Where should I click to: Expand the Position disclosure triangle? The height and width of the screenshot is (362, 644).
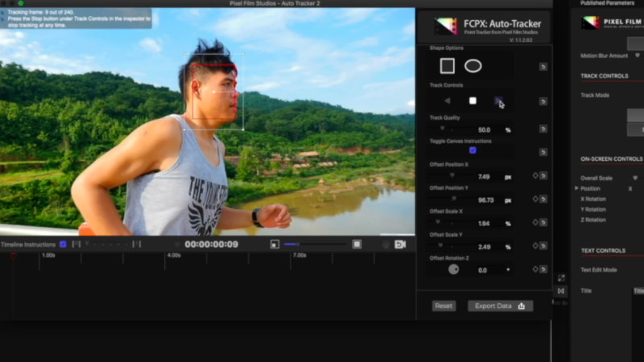pyautogui.click(x=576, y=188)
